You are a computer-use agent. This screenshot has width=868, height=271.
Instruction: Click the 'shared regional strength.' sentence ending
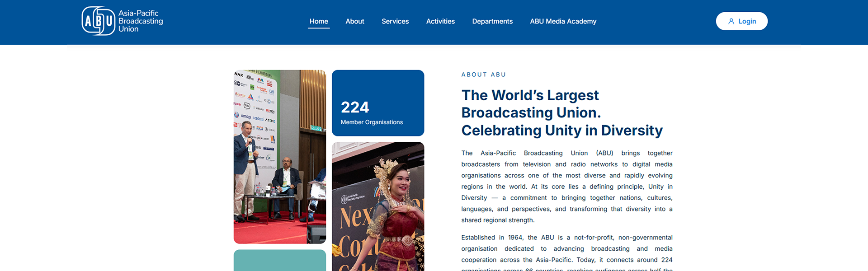pos(498,220)
